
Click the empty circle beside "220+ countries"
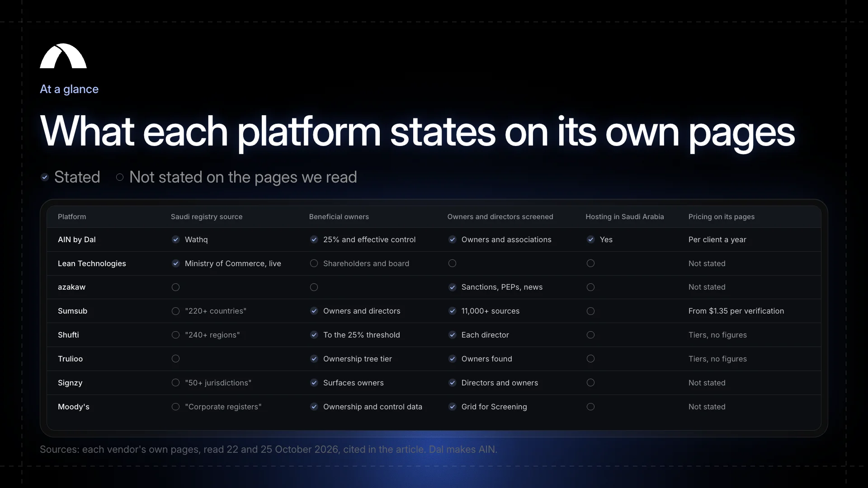(176, 311)
